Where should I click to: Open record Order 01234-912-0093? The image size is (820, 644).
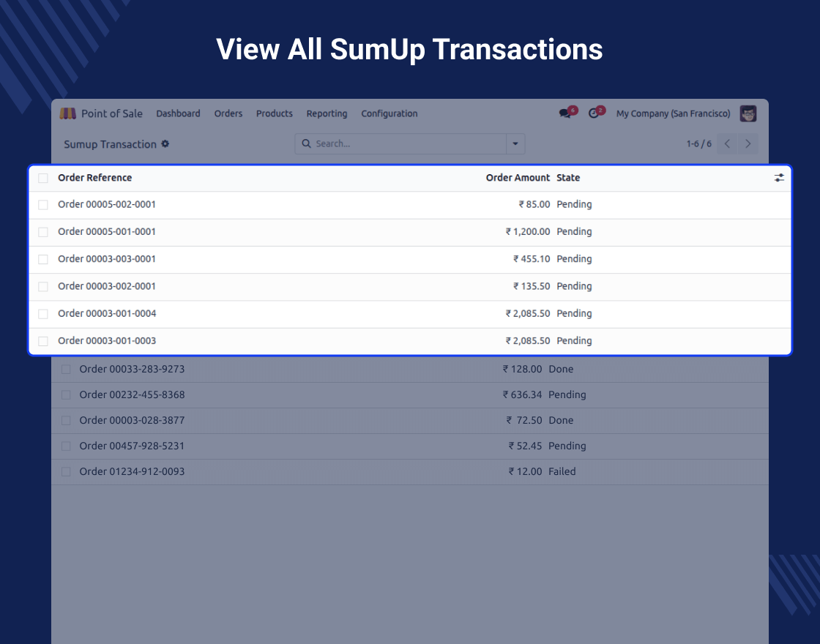(x=132, y=471)
